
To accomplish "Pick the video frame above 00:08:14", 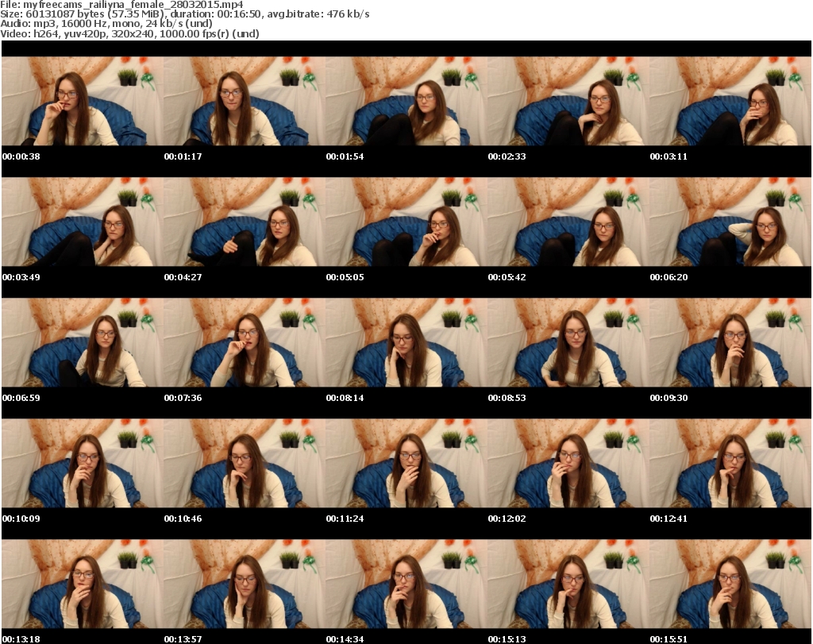I will click(x=406, y=343).
